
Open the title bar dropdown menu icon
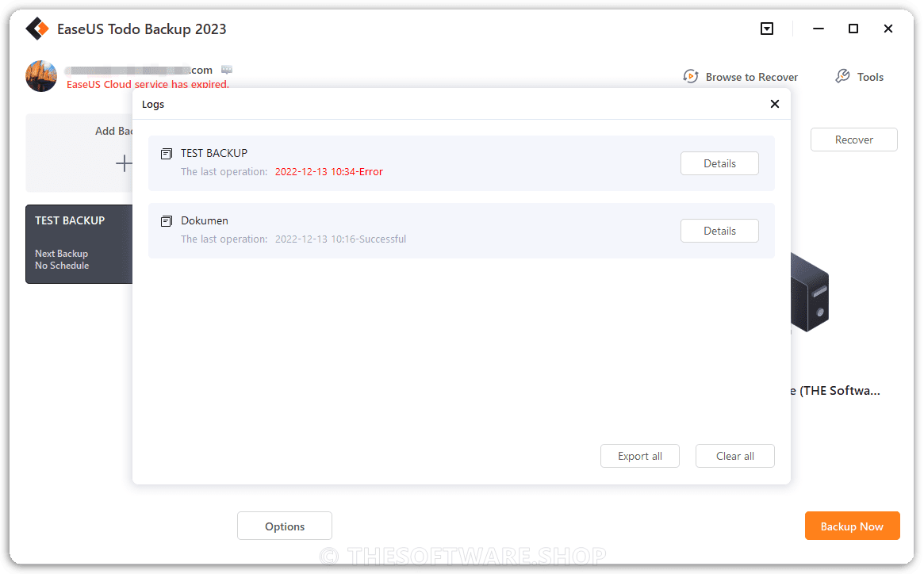tap(767, 29)
